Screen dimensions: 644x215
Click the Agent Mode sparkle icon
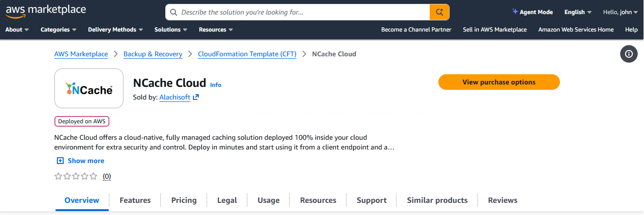point(515,12)
